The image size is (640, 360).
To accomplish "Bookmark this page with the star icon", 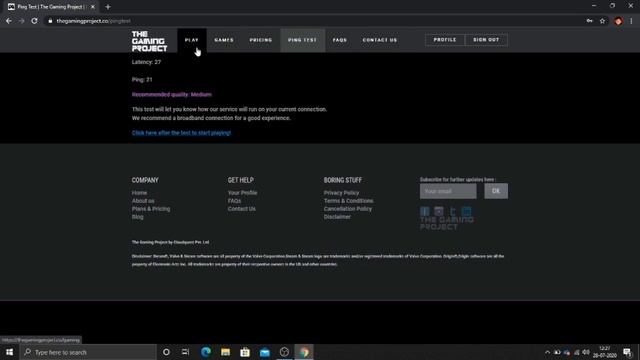I will coord(602,21).
